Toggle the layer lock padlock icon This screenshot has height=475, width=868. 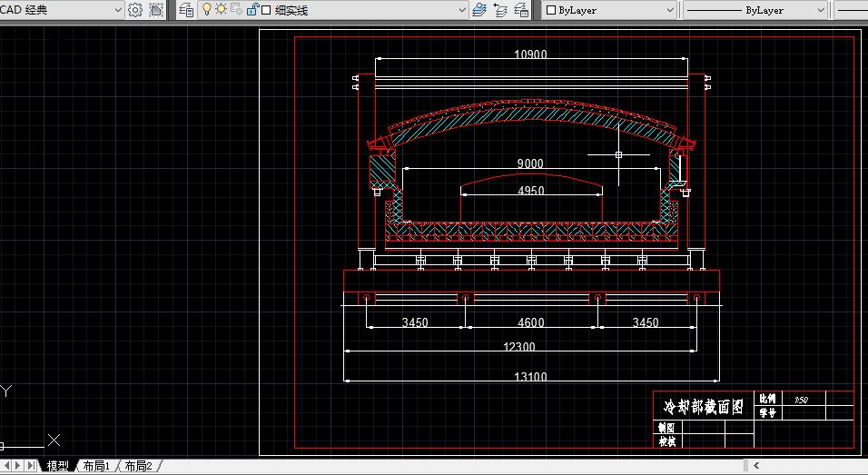click(x=252, y=10)
